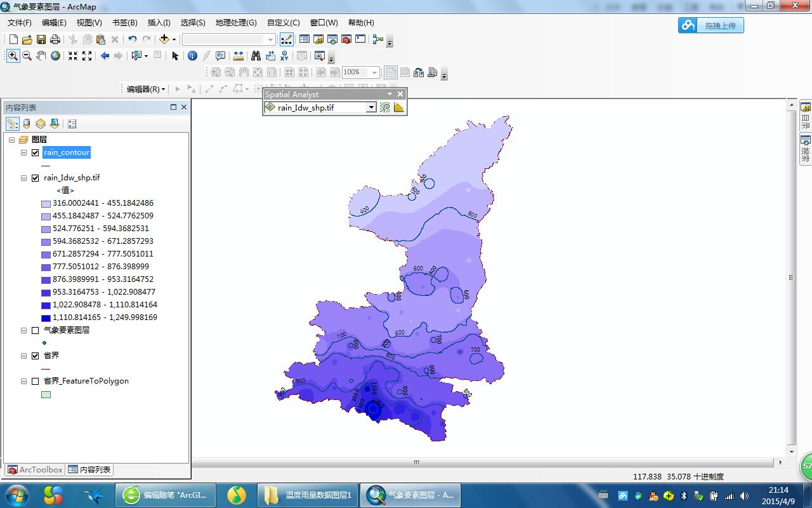
Task: Select the Pan hand tool
Action: click(41, 56)
